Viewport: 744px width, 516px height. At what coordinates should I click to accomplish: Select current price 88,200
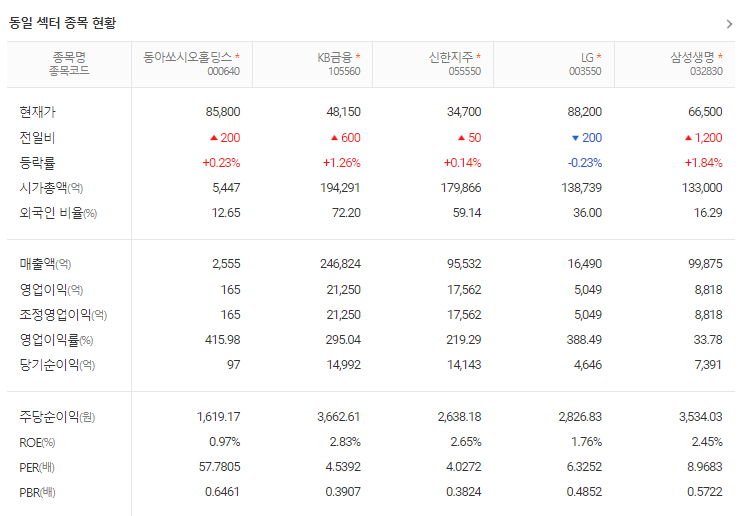[x=585, y=112]
